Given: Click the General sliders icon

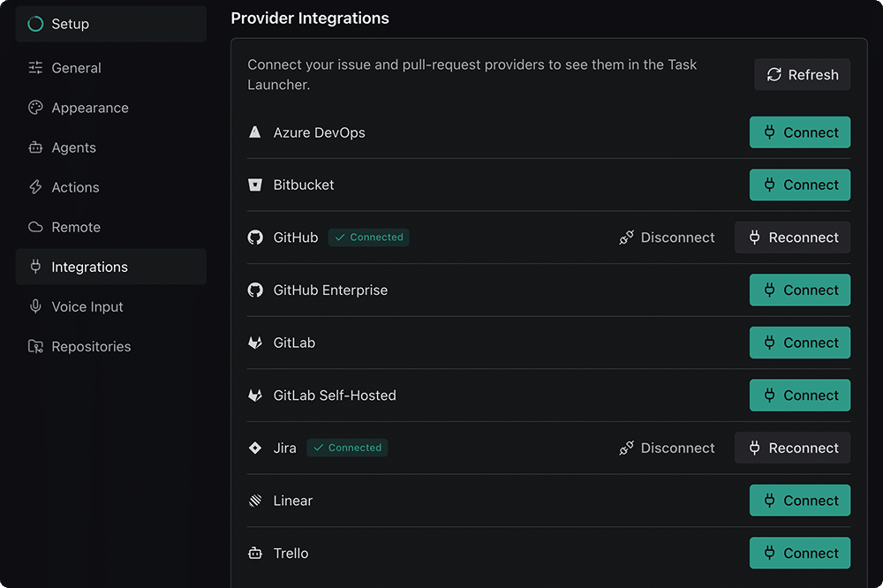Looking at the screenshot, I should point(35,68).
